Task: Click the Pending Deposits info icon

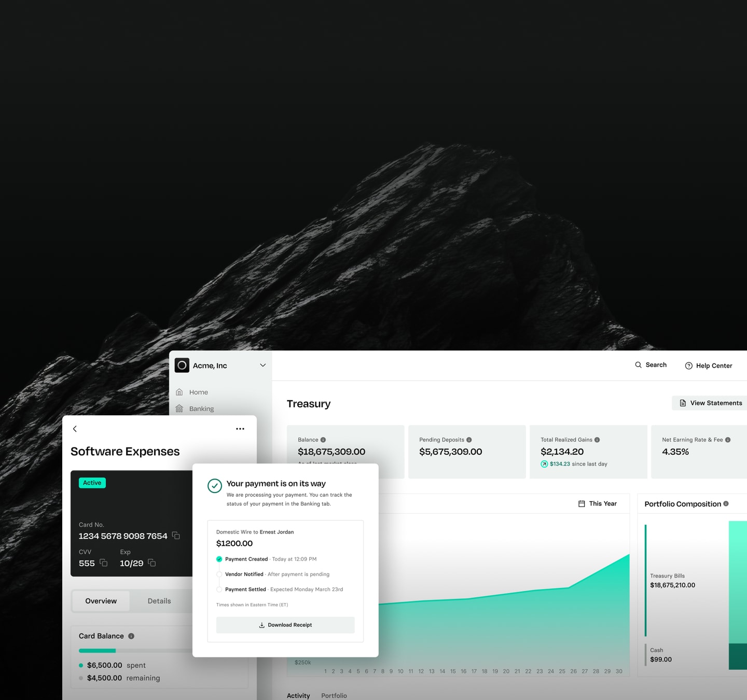Action: (469, 440)
